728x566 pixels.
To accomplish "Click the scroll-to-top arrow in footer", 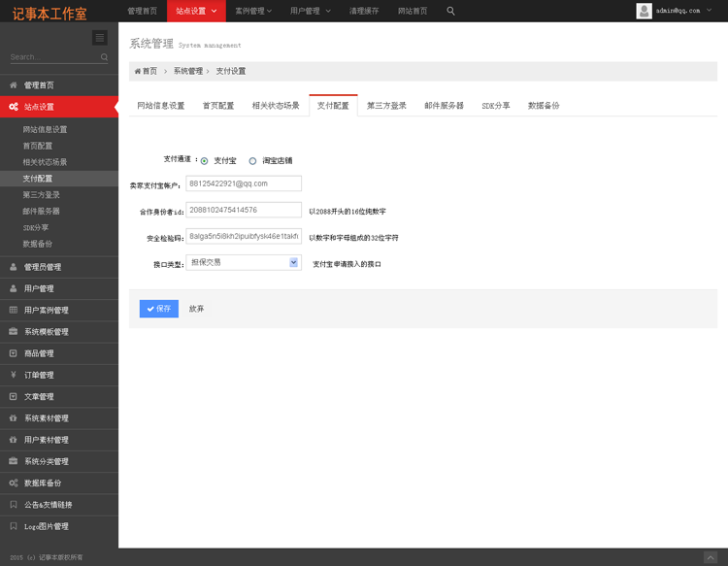I will pos(711,557).
